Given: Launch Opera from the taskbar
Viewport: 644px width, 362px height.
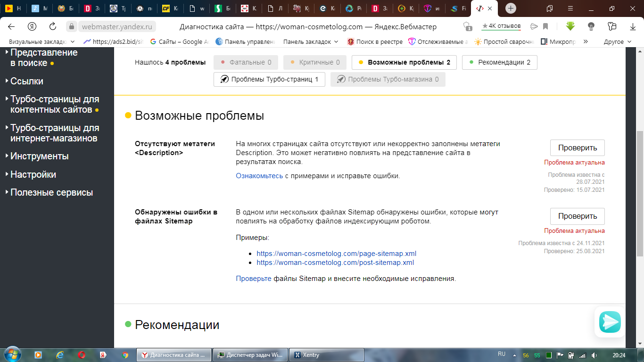Looking at the screenshot, I should (82, 355).
